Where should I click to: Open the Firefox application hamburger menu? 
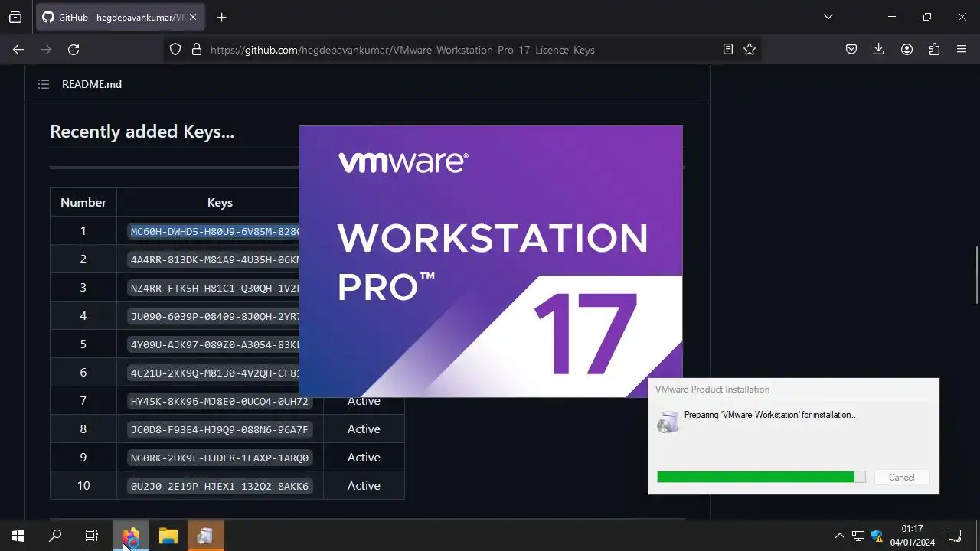click(962, 49)
